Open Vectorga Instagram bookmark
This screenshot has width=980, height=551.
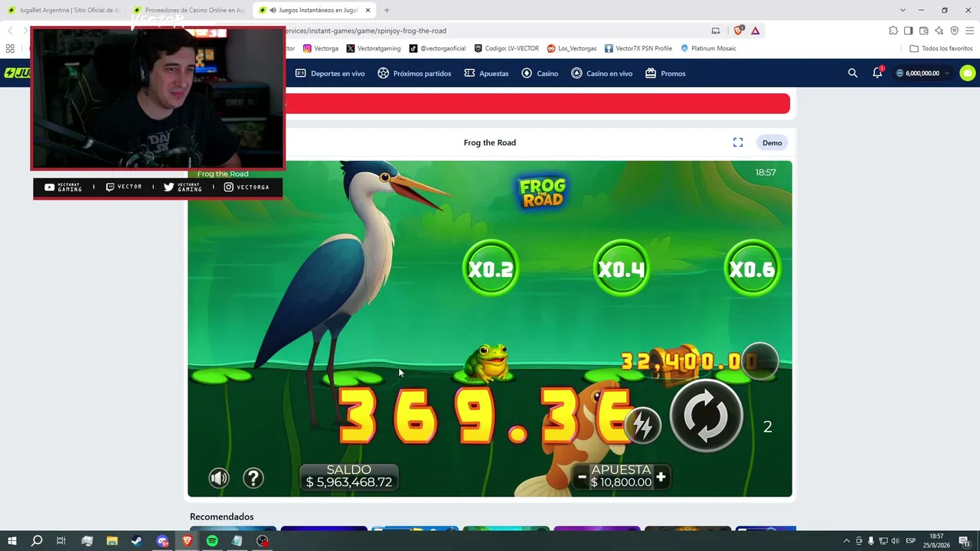pos(321,48)
